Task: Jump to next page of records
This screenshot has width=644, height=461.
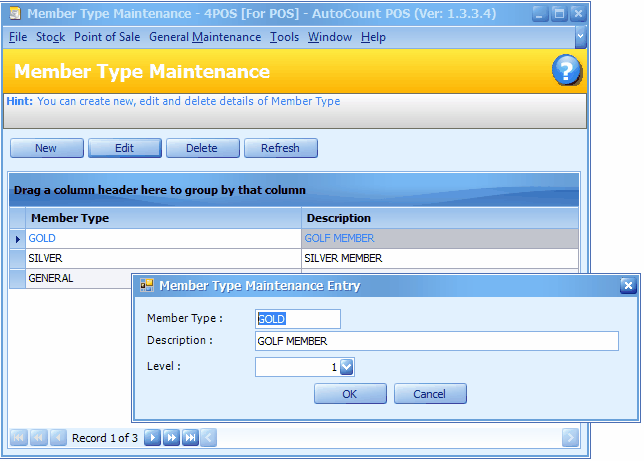Action: 171,438
